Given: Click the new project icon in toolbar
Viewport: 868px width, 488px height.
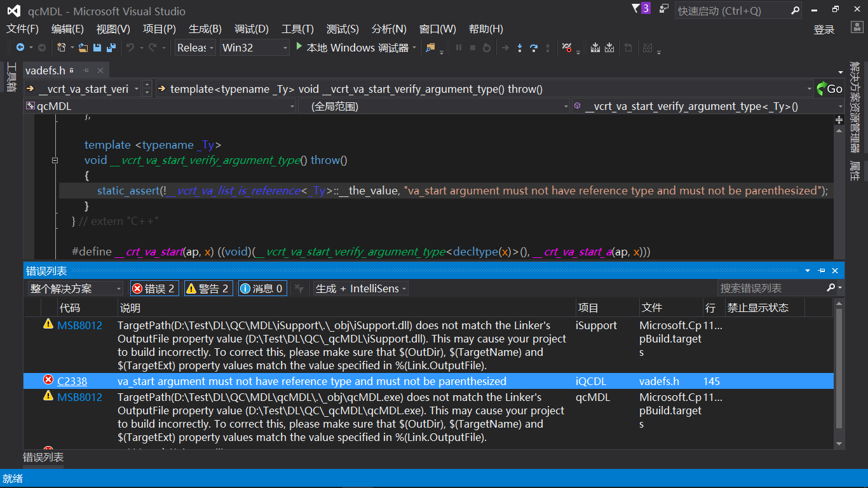Looking at the screenshot, I should pyautogui.click(x=62, y=48).
